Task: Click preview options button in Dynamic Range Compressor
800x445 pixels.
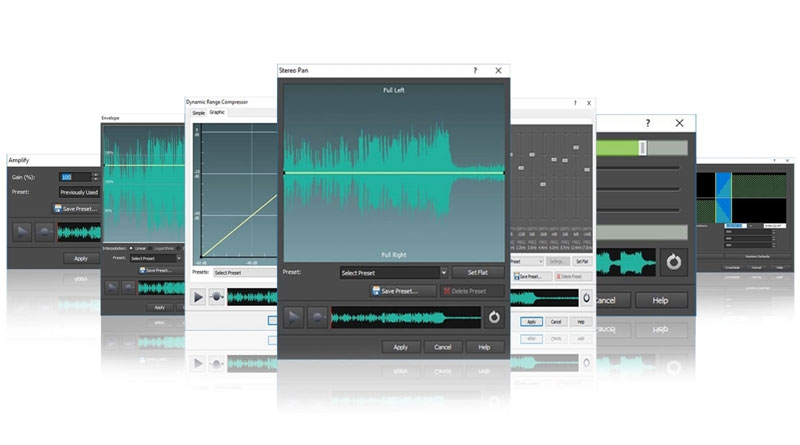Action: [216, 297]
